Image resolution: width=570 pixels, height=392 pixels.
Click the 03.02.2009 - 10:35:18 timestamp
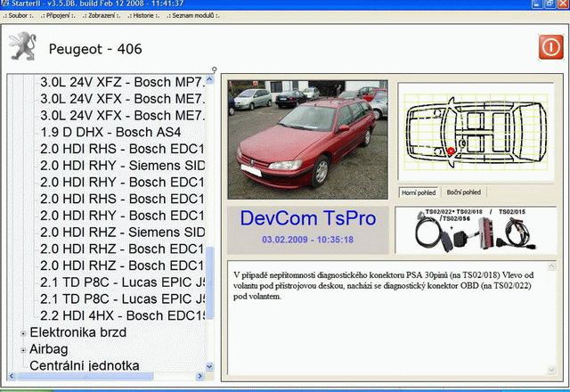pos(308,240)
